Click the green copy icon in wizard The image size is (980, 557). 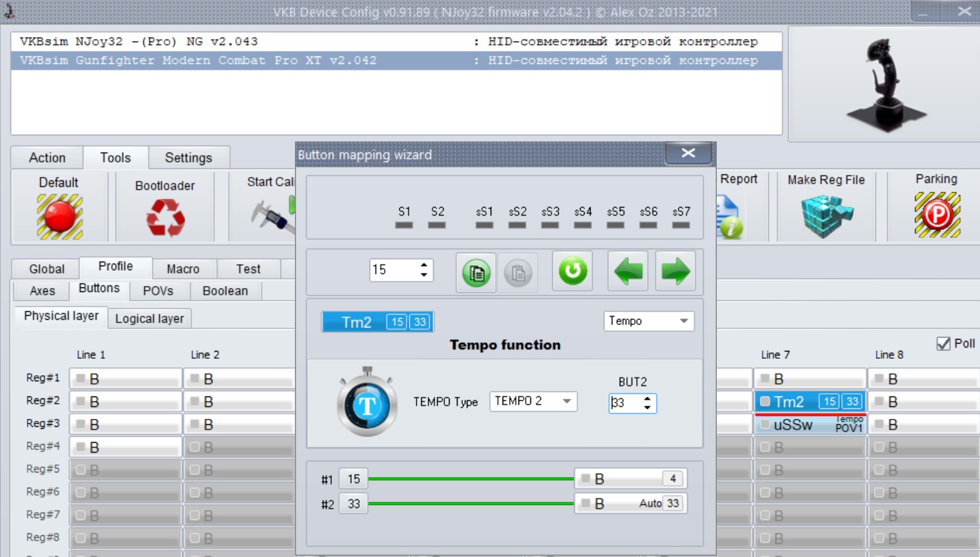point(476,272)
